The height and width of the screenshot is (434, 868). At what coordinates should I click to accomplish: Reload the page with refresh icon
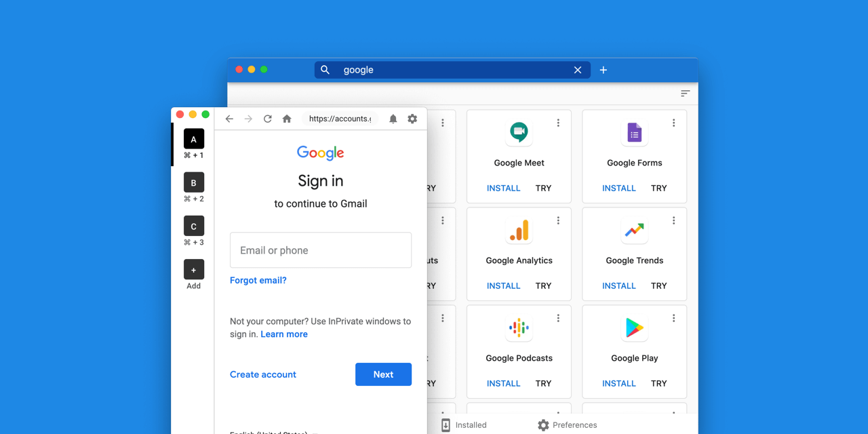point(268,119)
